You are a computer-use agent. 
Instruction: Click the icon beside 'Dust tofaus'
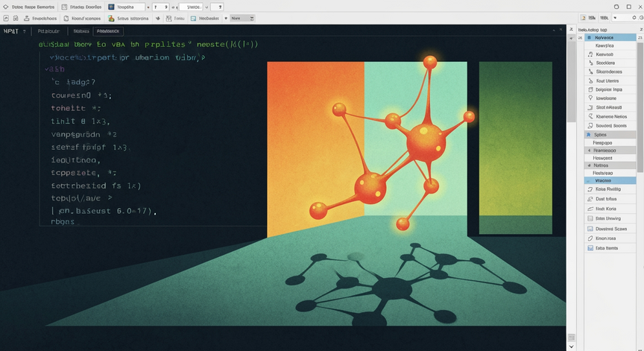point(590,199)
